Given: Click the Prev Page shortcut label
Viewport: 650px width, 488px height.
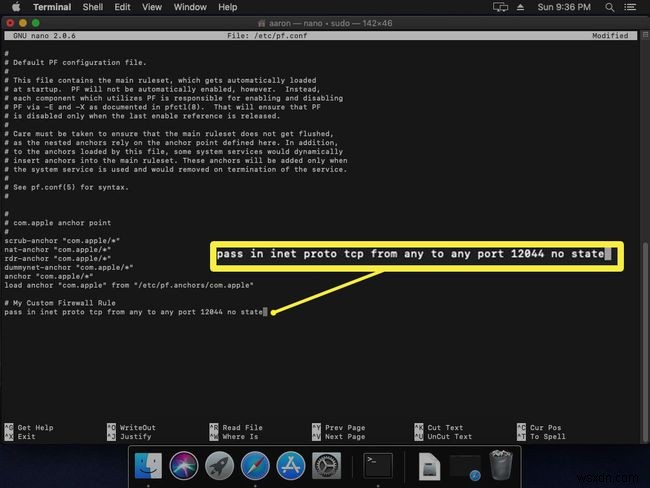Looking at the screenshot, I should pyautogui.click(x=345, y=427).
